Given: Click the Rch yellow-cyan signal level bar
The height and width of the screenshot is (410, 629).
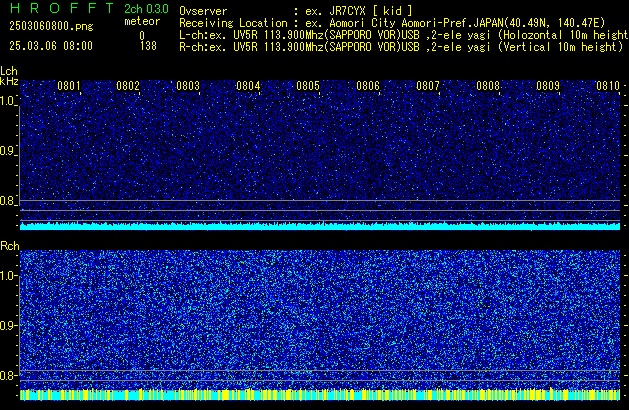Looking at the screenshot, I should [320, 395].
